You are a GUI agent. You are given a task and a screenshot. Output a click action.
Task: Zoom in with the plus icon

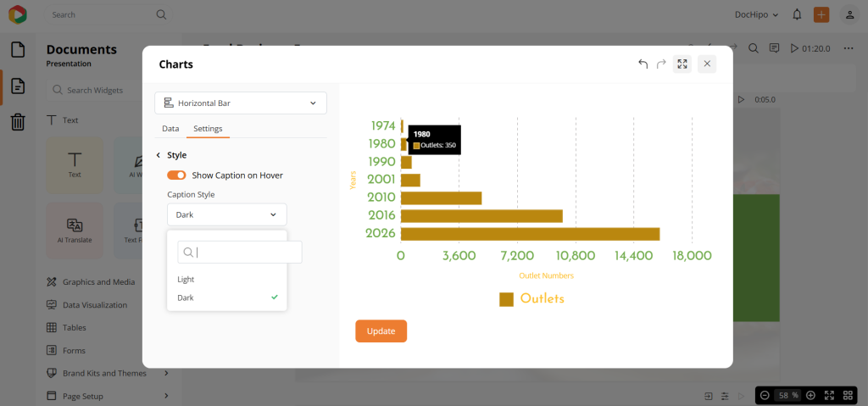[x=810, y=396]
